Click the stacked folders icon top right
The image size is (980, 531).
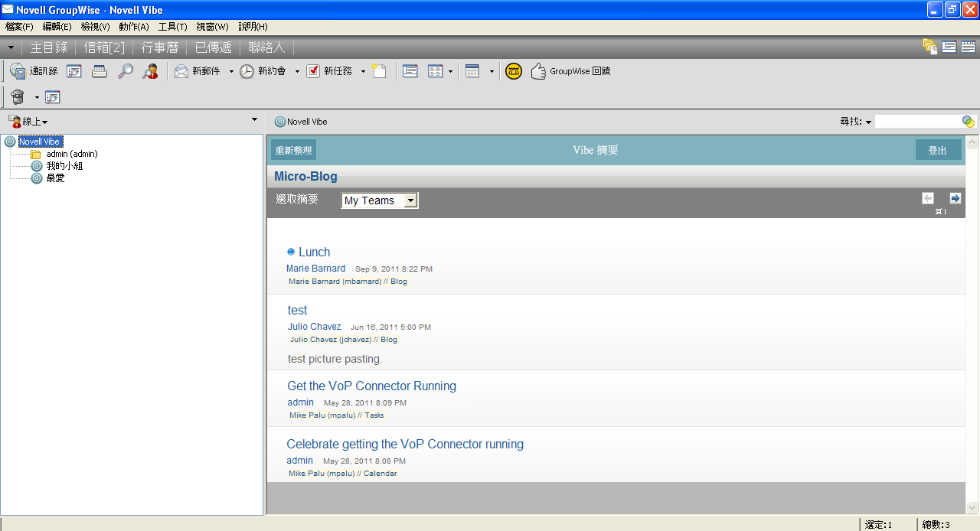click(x=930, y=47)
